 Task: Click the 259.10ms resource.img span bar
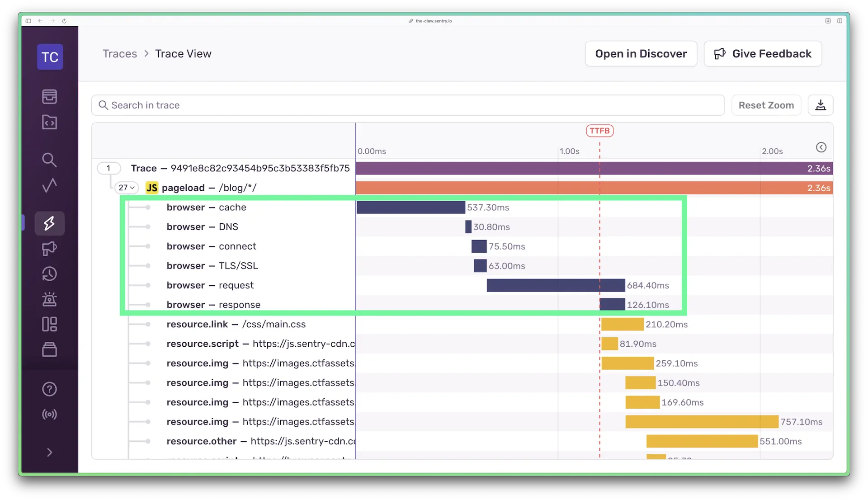click(x=628, y=363)
